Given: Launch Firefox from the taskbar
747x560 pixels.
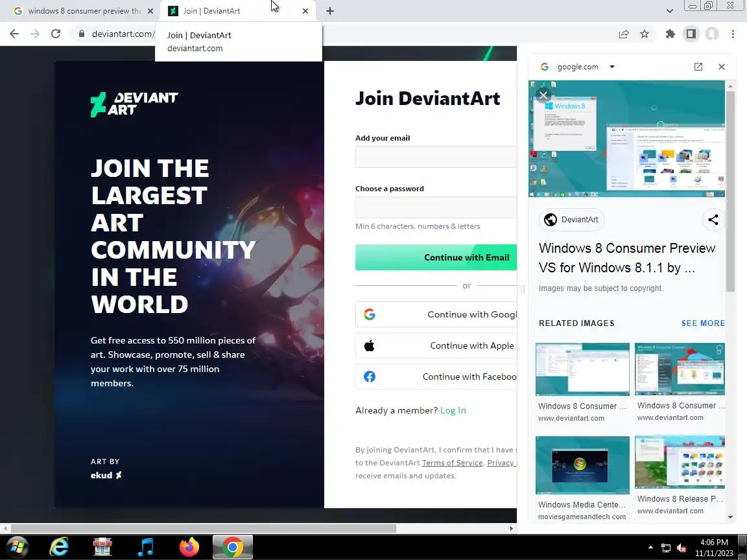Looking at the screenshot, I should tap(189, 547).
